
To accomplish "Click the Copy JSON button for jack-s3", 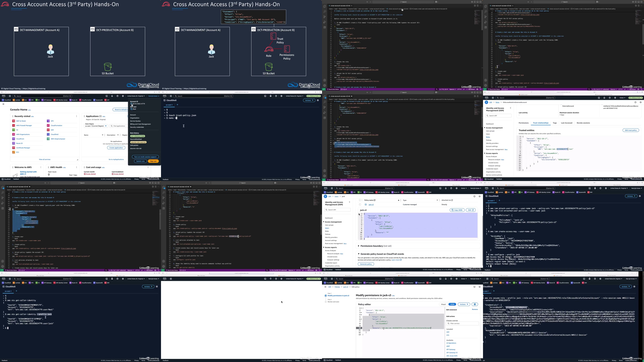I will tap(457, 210).
